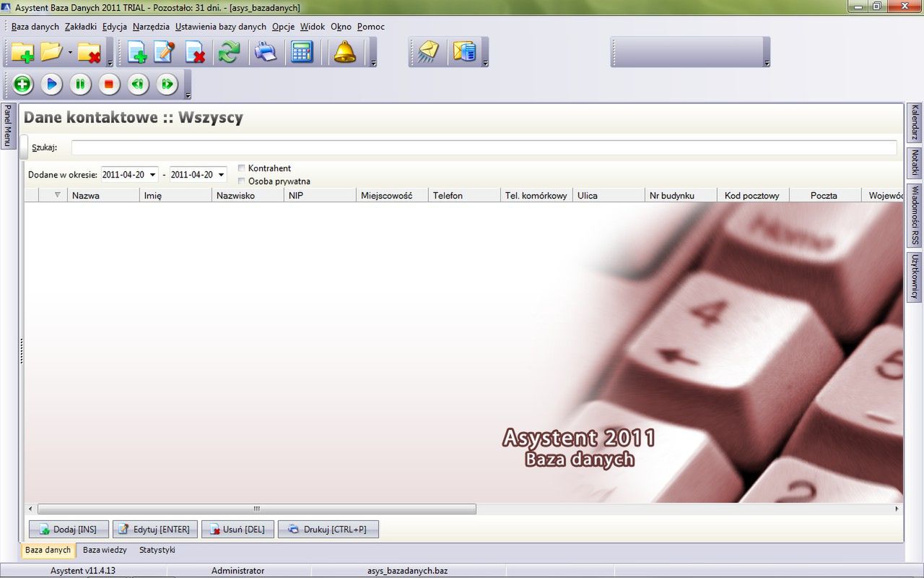This screenshot has height=578, width=924.
Task: Open the Narzędzia menu
Action: (x=152, y=27)
